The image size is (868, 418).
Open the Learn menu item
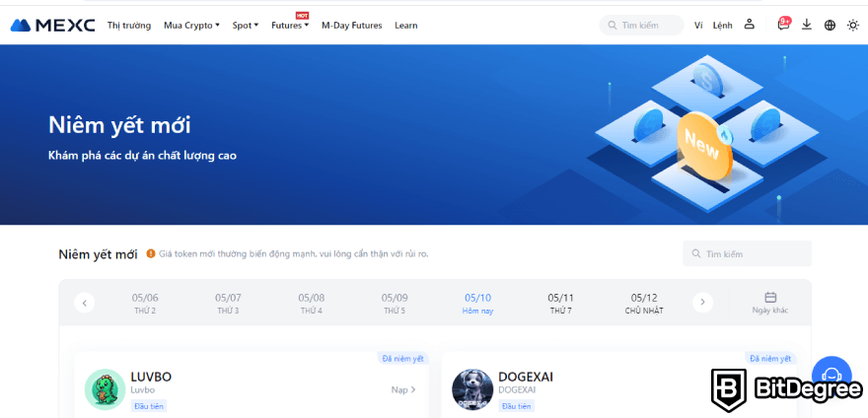pos(405,25)
